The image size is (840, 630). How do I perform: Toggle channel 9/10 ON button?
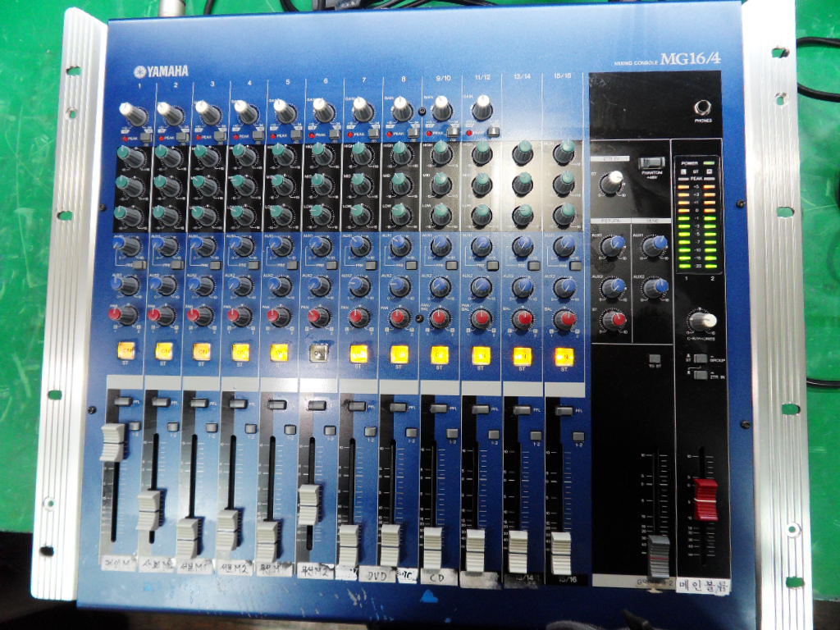click(440, 354)
